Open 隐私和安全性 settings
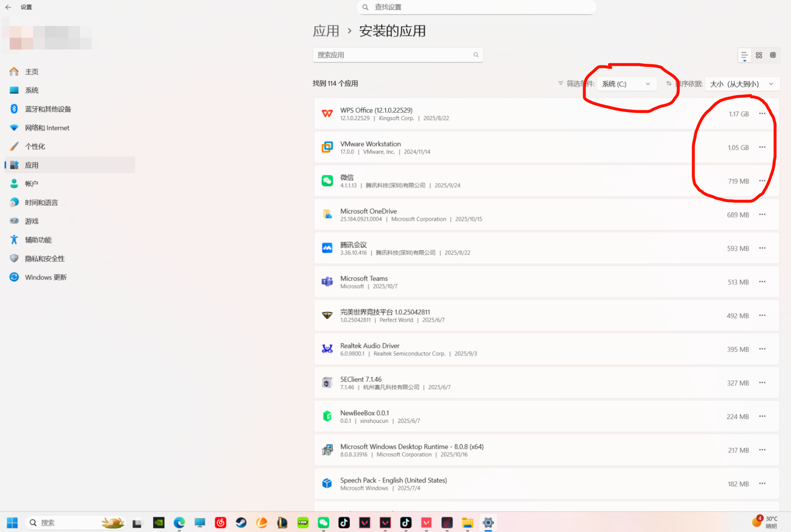The image size is (791, 532). (70, 259)
